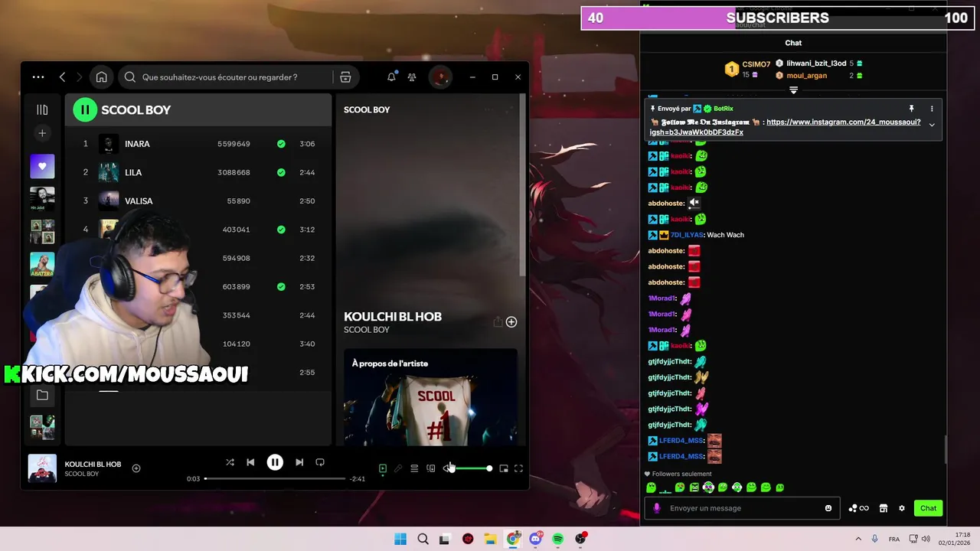Open chat settings gear
Viewport: 980px width, 551px height.
(901, 508)
